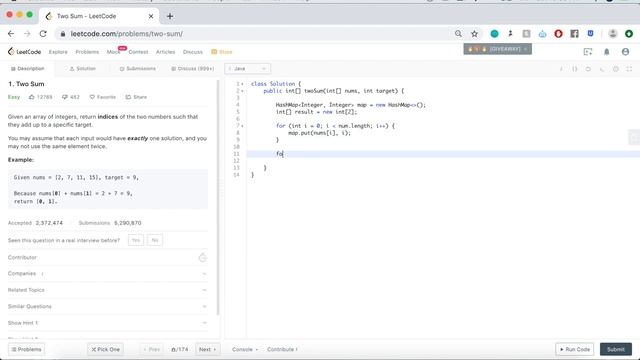640x360 pixels.
Task: Fold the for loop at line 7
Action: 242,126
